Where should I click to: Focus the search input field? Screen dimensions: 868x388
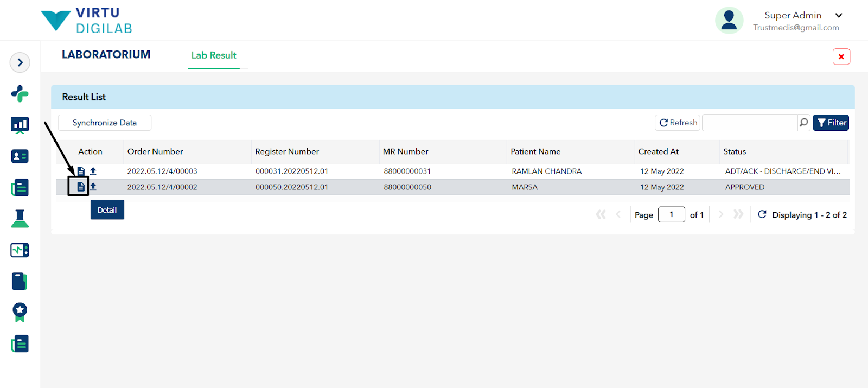point(750,123)
